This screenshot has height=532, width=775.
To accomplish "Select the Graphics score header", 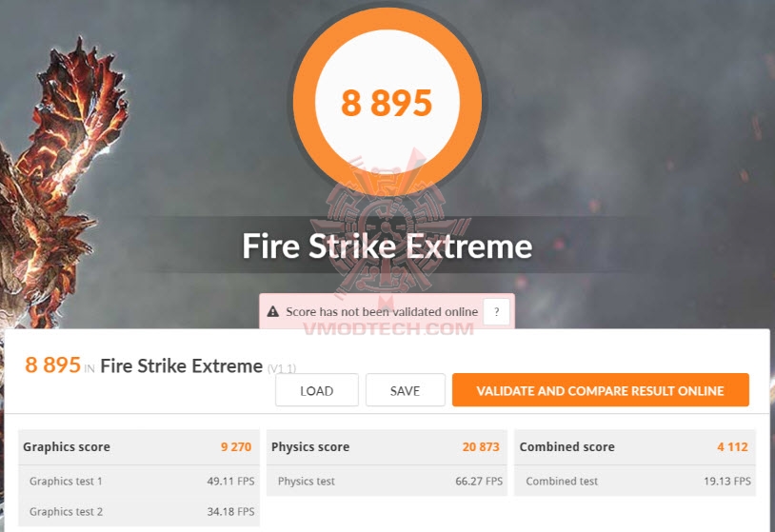I will 67,446.
